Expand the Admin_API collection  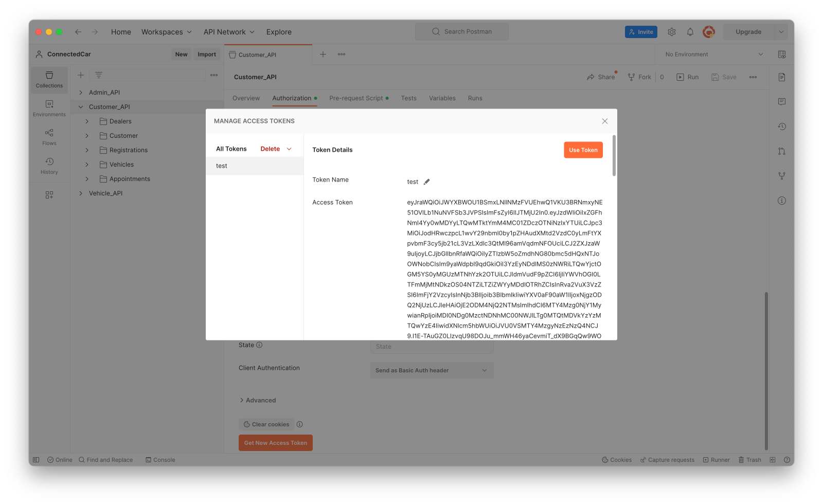(x=81, y=93)
